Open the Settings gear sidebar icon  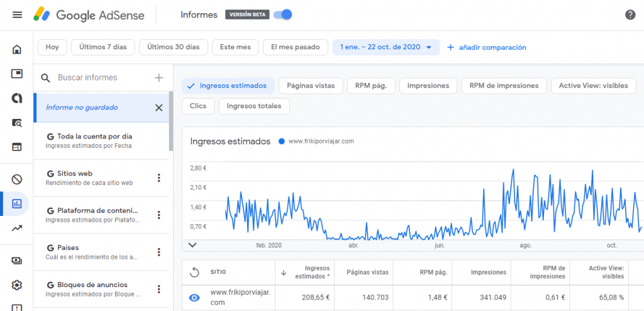(x=17, y=285)
